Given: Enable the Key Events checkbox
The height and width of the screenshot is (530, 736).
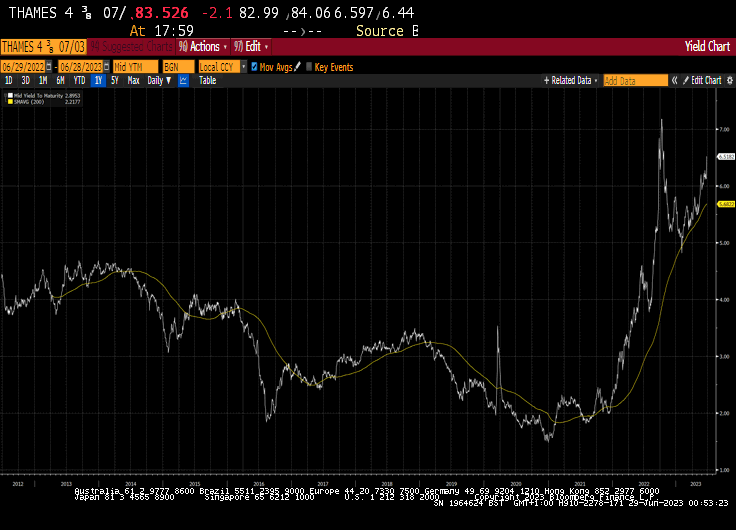Looking at the screenshot, I should [x=309, y=67].
